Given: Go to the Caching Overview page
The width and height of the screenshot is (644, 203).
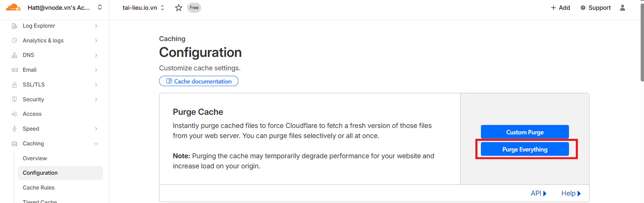Looking at the screenshot, I should pyautogui.click(x=35, y=158).
